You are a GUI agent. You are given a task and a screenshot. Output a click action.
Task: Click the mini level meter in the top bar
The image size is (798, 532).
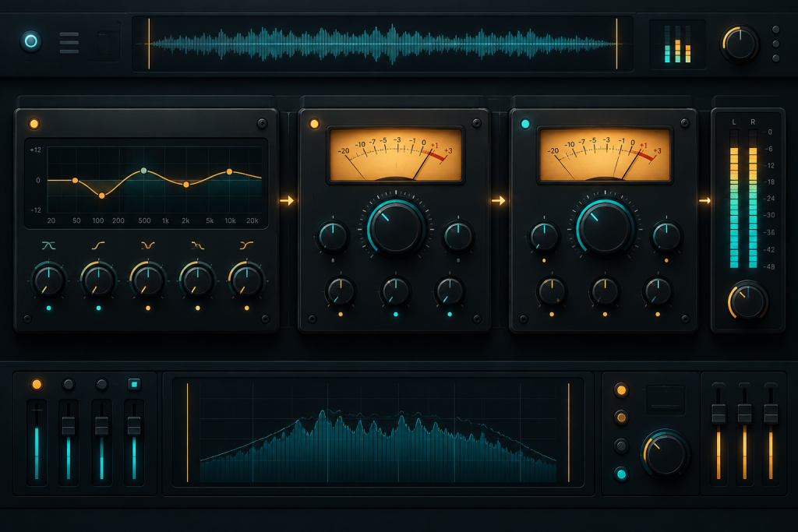click(677, 44)
